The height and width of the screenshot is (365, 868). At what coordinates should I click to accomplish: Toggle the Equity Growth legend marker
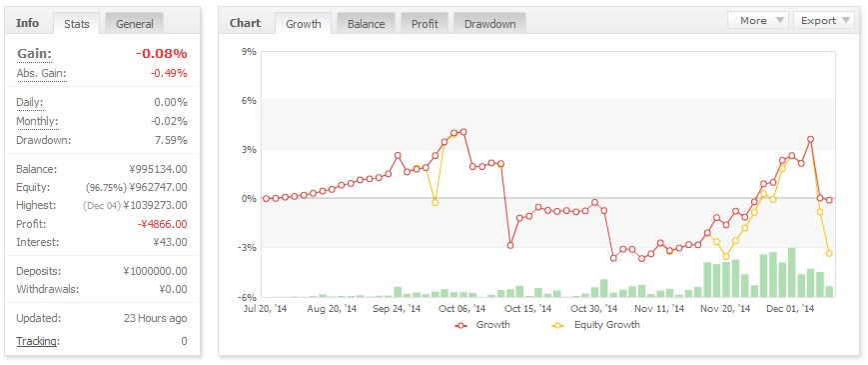pos(559,326)
